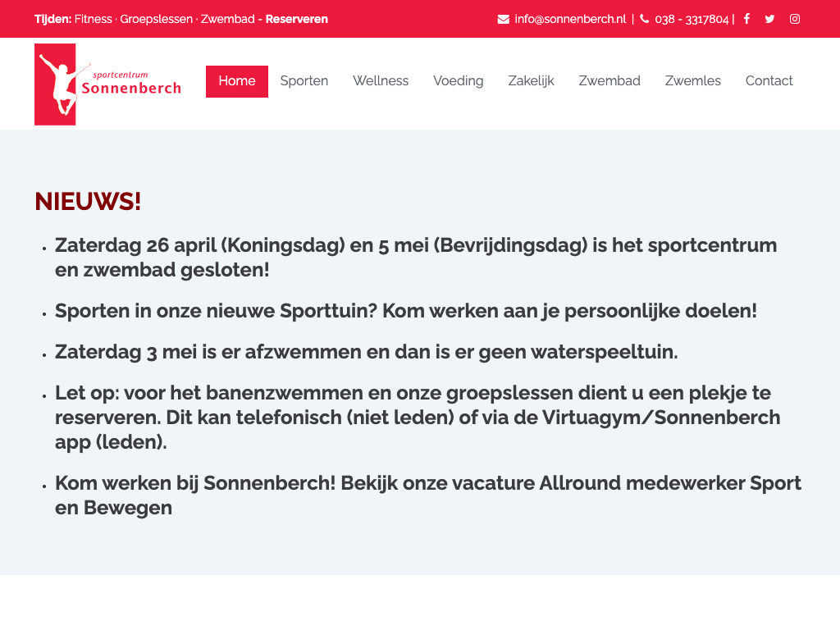Select the Home menu item

click(237, 81)
